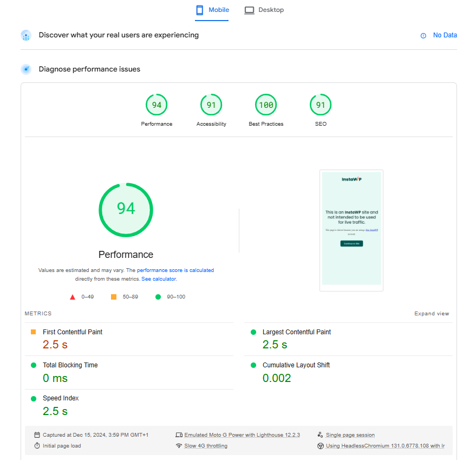
Task: Click orange square next to First Contentful Paint
Action: click(34, 332)
